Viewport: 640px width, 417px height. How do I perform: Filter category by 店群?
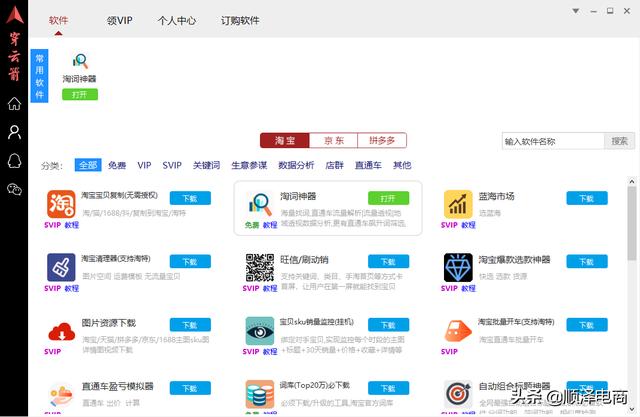334,165
